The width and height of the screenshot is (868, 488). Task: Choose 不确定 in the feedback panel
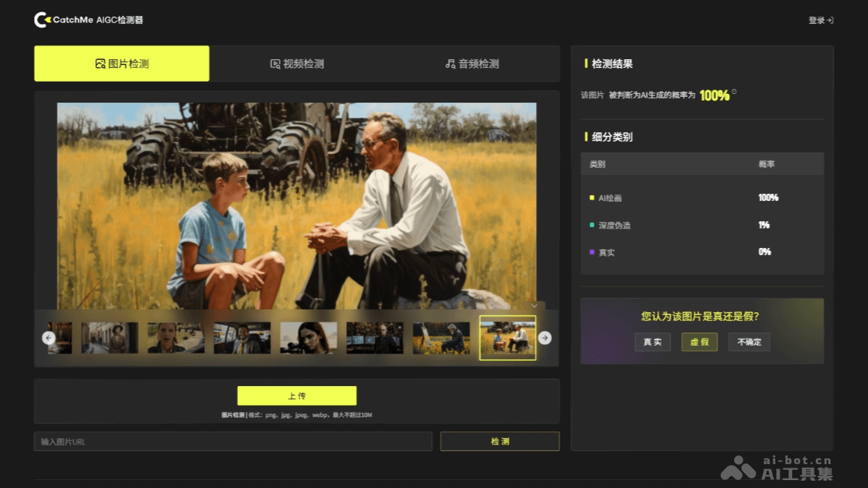pyautogui.click(x=749, y=342)
